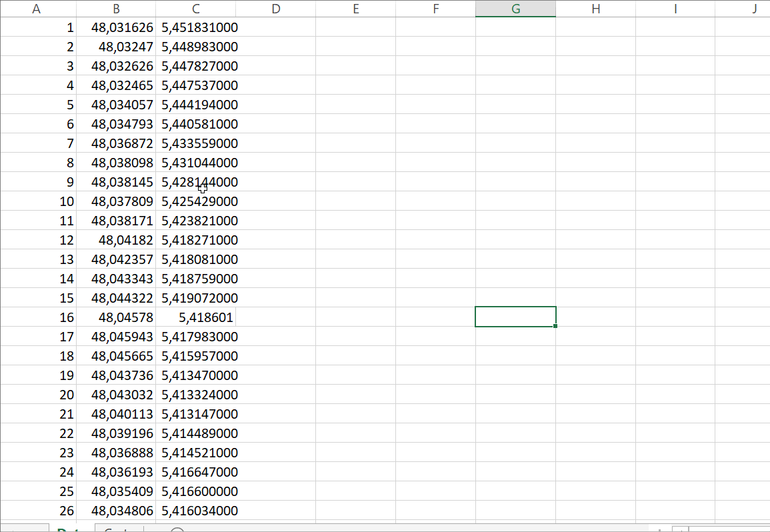Screen dimensions: 770x532
Task: Click column A cell with value 26
Action: 38,511
